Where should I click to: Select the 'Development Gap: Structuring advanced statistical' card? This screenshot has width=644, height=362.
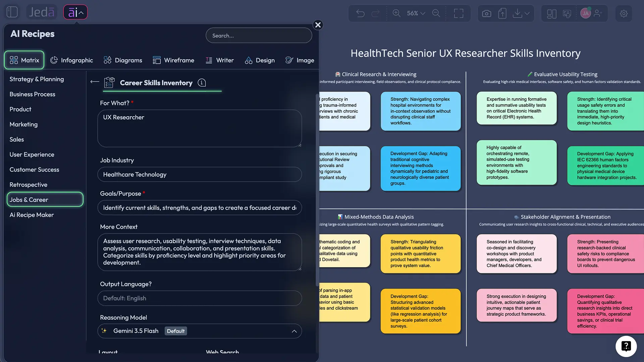(x=421, y=311)
